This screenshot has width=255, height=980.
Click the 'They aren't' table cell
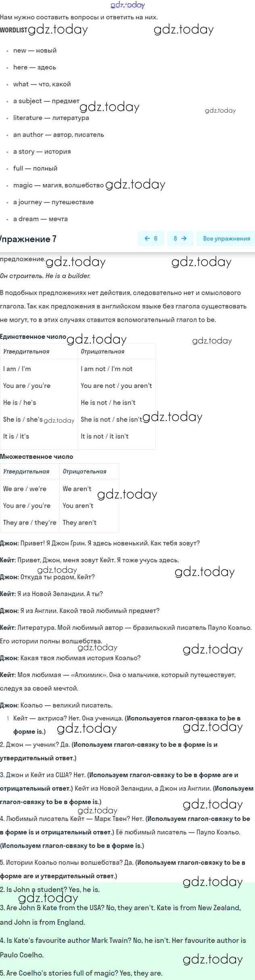click(x=79, y=522)
